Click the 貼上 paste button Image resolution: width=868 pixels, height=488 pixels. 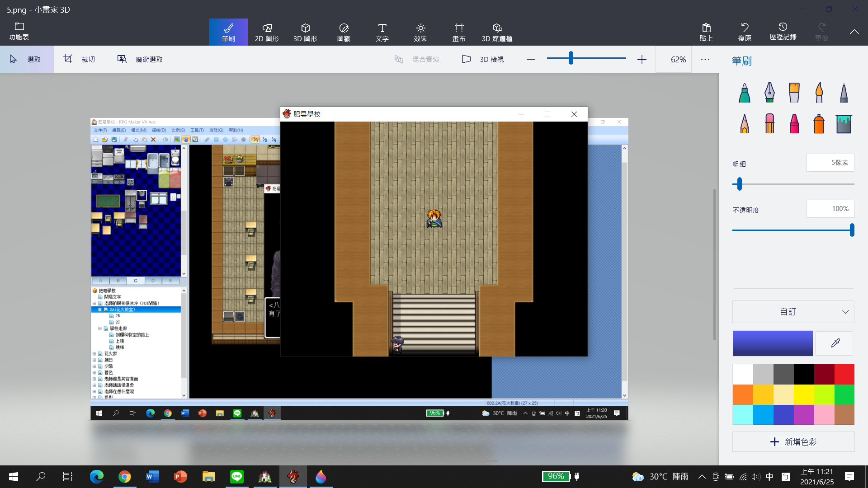click(706, 32)
